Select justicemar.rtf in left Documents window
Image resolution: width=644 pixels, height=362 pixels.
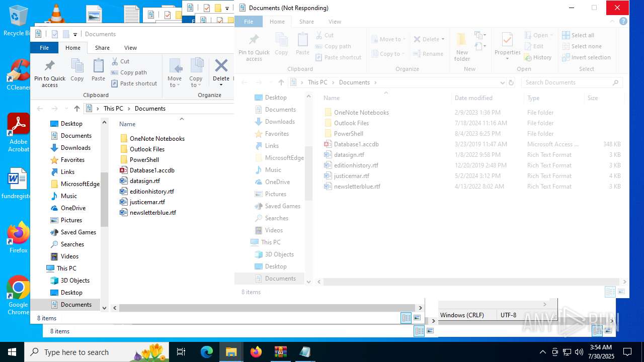pyautogui.click(x=142, y=202)
